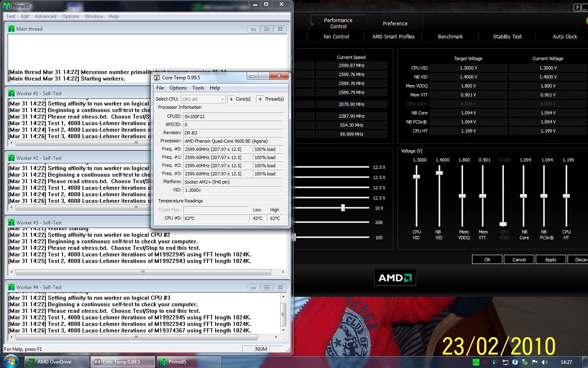Select the Performance Control tab
The height and width of the screenshot is (368, 588).
(x=338, y=23)
